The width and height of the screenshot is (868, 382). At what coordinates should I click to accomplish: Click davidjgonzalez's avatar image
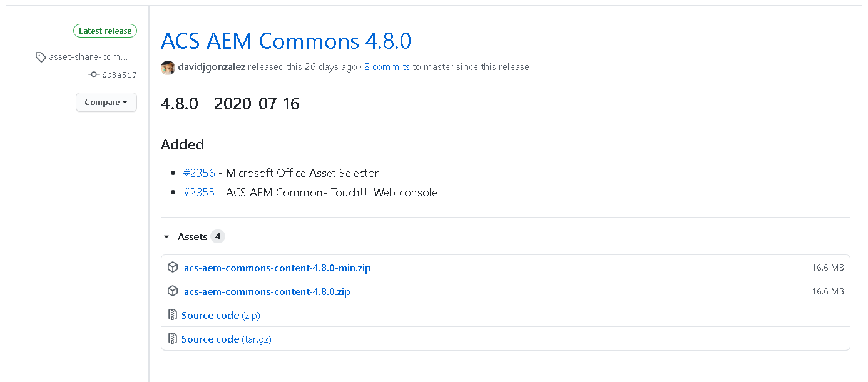click(x=168, y=67)
